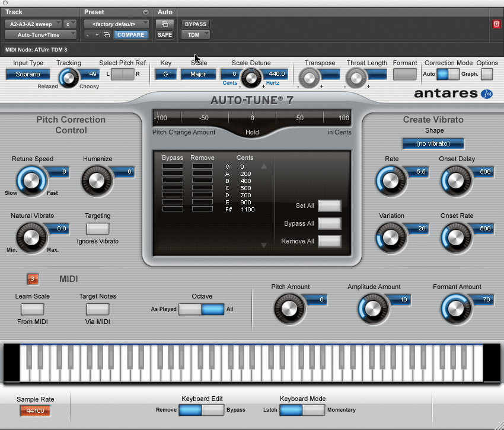Open the A2-A3-A2 sweep track selector
Image resolution: width=504 pixels, height=430 pixels.
(x=33, y=24)
